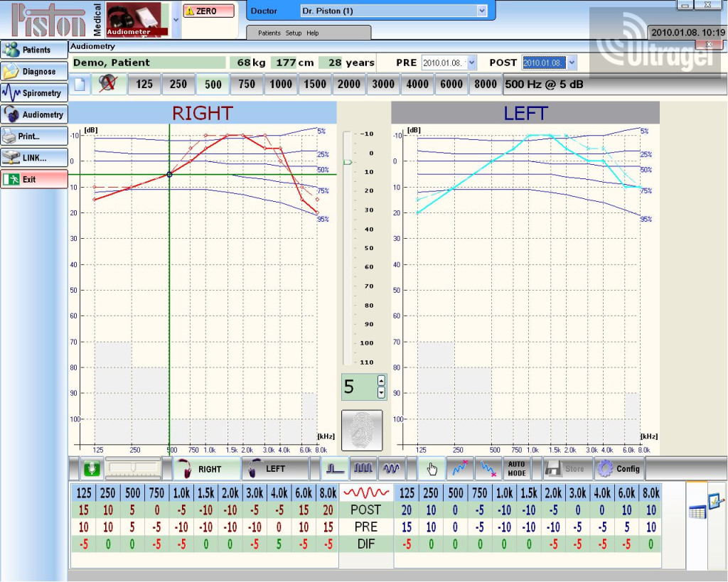This screenshot has height=582, width=728.
Task: Click the vertical dB level slider
Action: 347,163
